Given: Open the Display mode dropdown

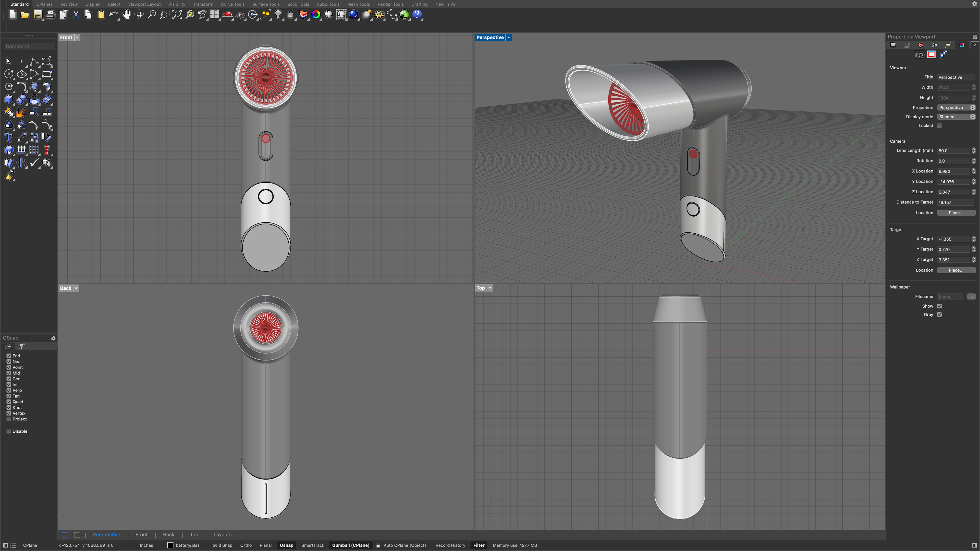Looking at the screenshot, I should point(956,117).
